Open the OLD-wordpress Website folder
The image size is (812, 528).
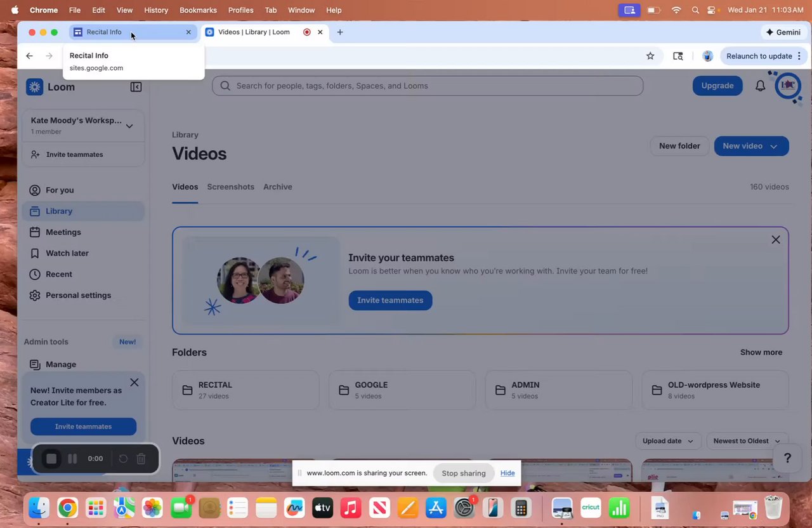click(x=716, y=390)
